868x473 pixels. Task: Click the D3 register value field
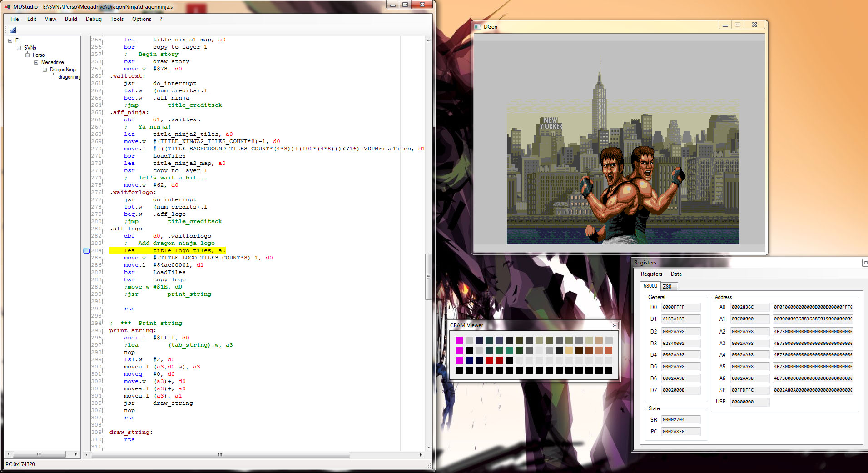pyautogui.click(x=681, y=344)
